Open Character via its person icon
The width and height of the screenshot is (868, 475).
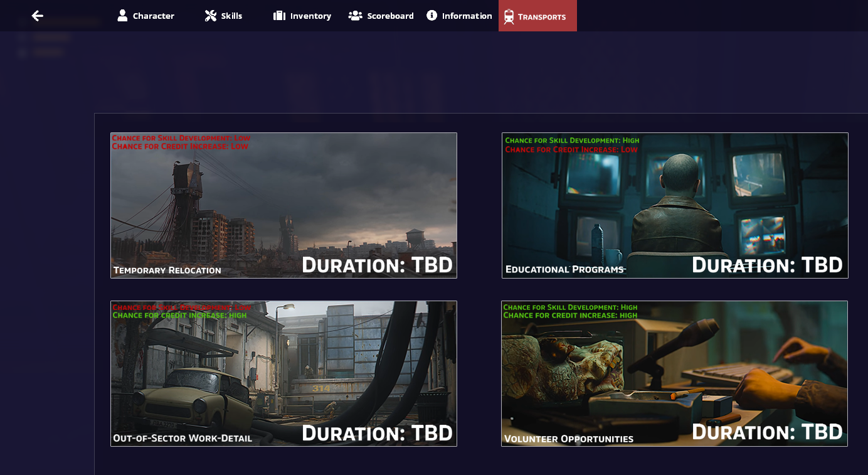click(122, 15)
